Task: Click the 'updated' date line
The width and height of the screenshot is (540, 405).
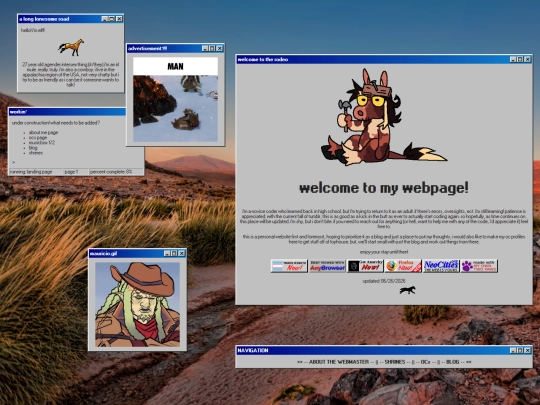Action: click(x=384, y=281)
